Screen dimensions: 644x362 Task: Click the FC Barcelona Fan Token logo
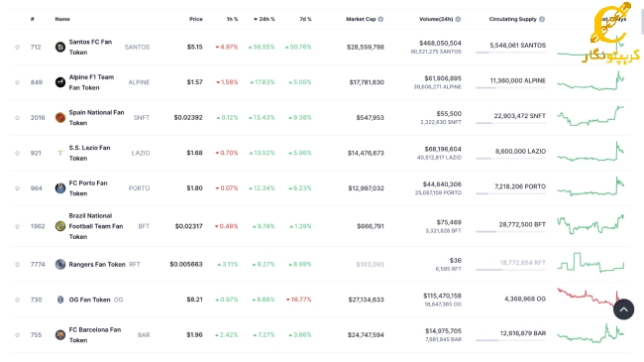[60, 335]
